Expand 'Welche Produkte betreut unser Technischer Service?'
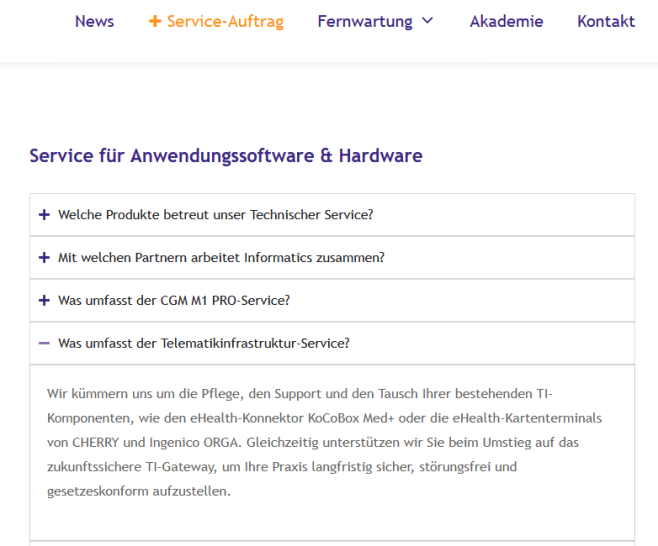658x546 pixels. pyautogui.click(x=215, y=215)
